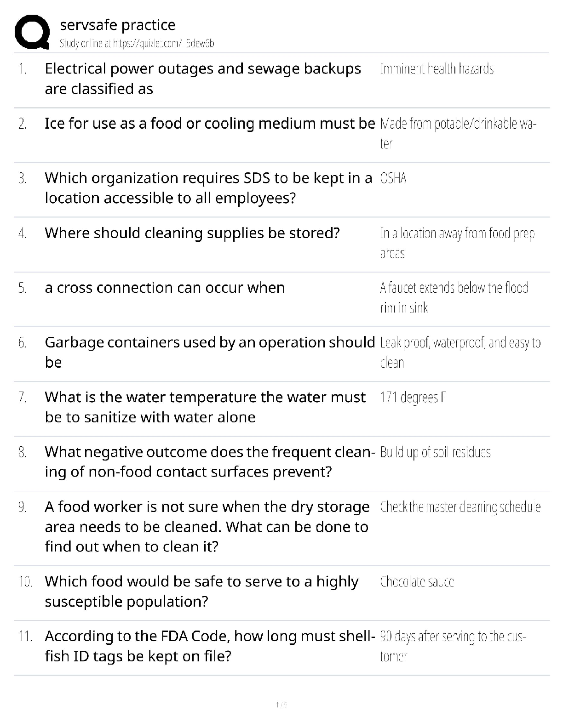Click the '171 degrees F' answer
Image resolution: width=563 pixels, height=728 pixels.
pos(413,397)
